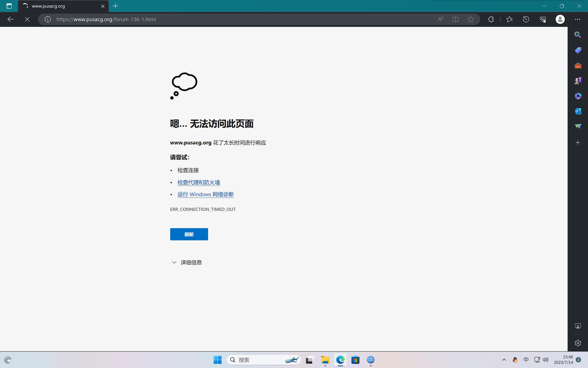
Task: Click the 检查代理和防火墙 link
Action: (x=198, y=182)
